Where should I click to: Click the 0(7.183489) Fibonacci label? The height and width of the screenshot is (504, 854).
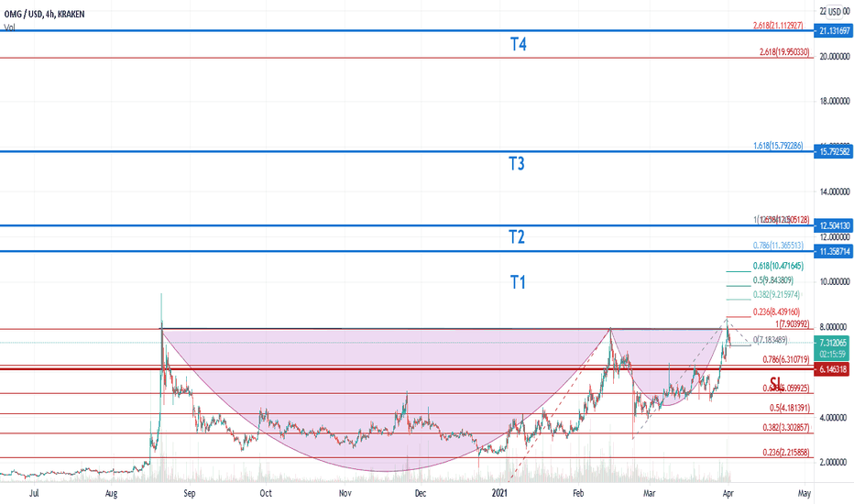click(770, 339)
